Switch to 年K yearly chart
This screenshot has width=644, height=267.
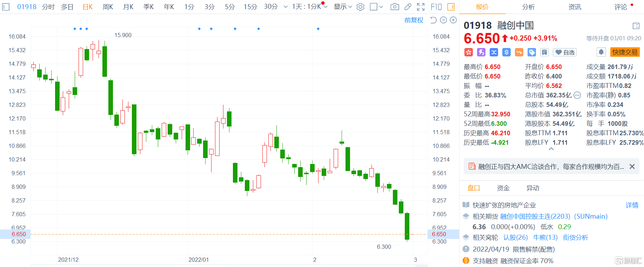(169, 7)
